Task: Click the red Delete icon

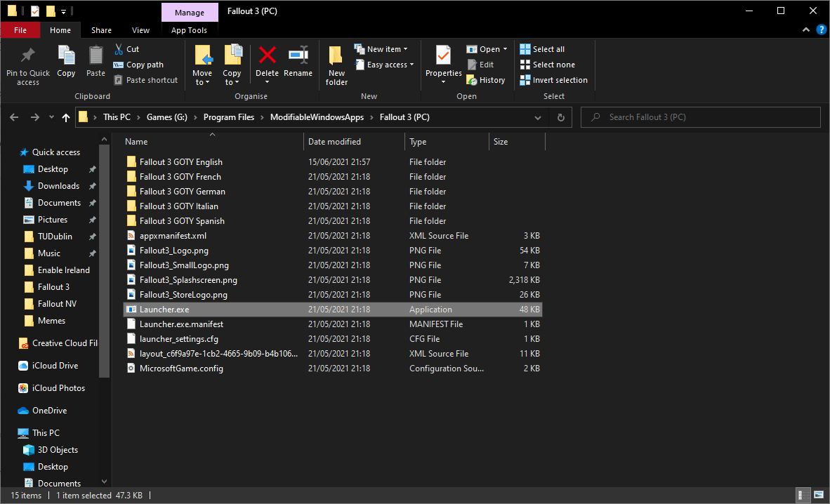Action: point(268,55)
